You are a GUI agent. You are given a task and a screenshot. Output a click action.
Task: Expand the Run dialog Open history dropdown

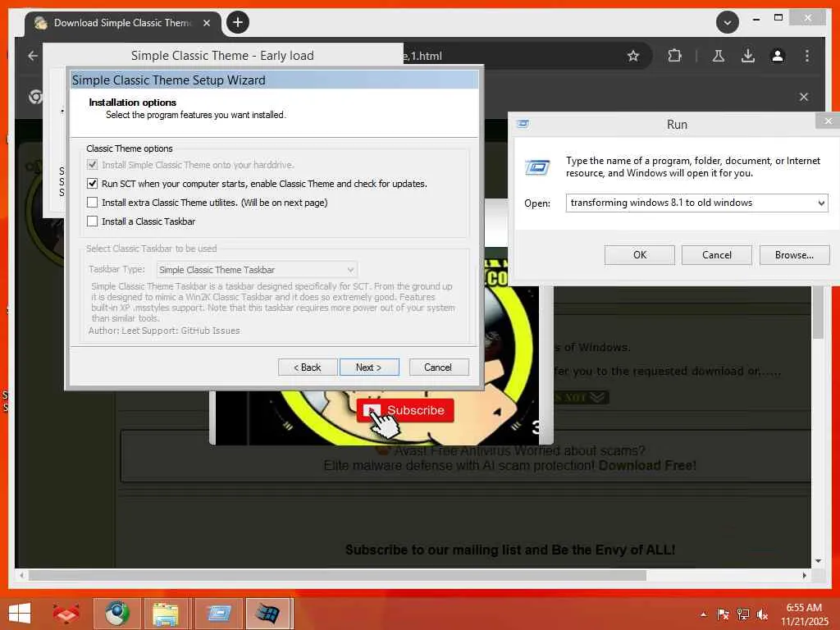(x=821, y=203)
